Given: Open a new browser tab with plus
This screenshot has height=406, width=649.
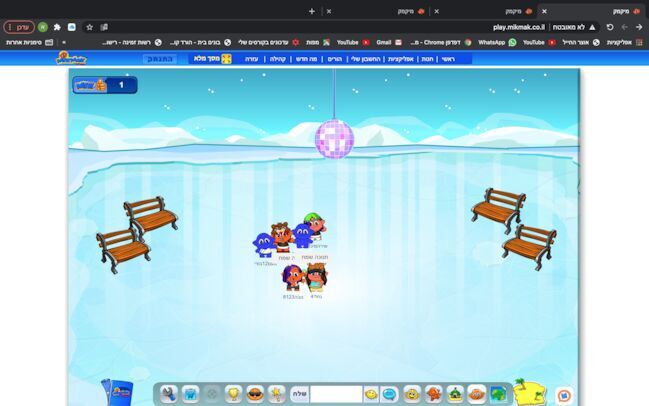Looking at the screenshot, I should pos(312,11).
